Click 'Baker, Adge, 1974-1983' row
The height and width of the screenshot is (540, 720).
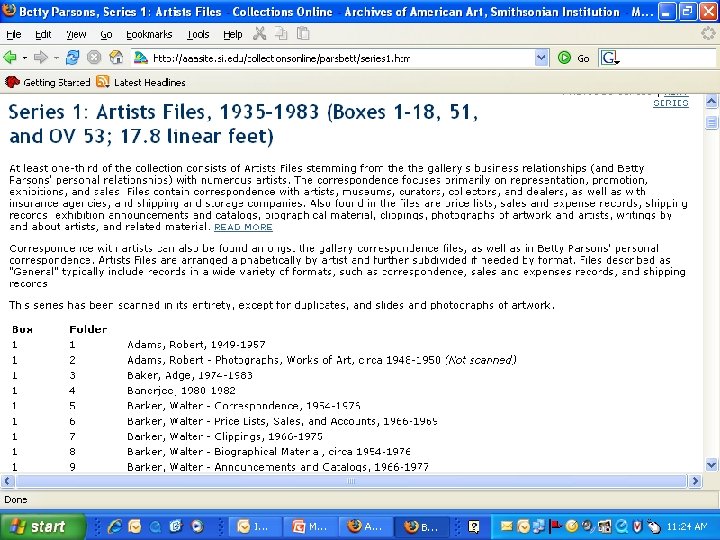190,376
